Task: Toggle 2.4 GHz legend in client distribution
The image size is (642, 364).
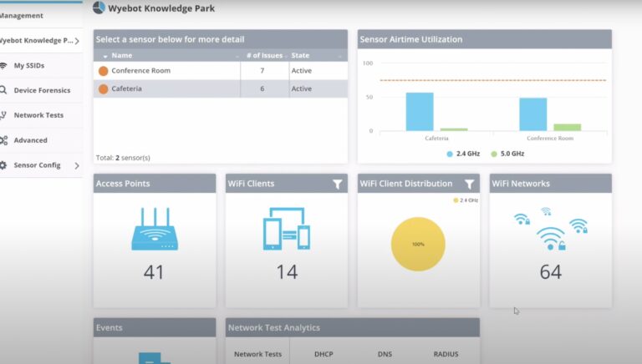Action: tap(466, 200)
